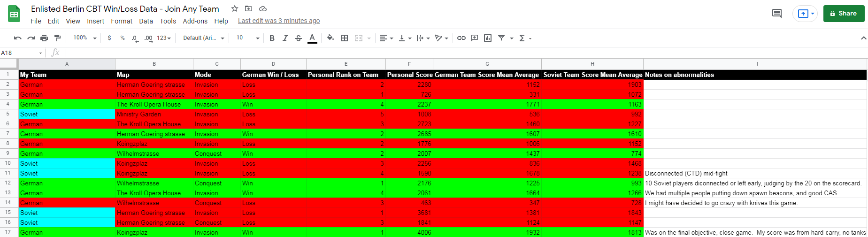Open 'Last edit was 3 minutes ago' link

279,21
